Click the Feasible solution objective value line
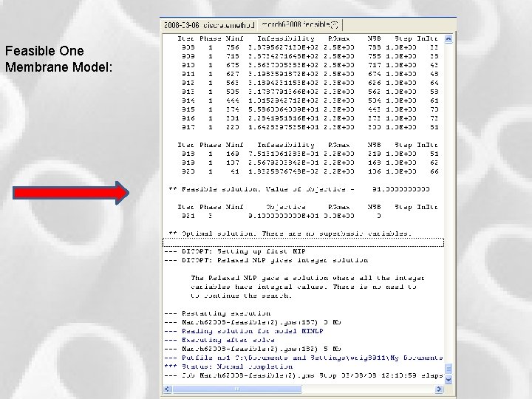532x399 pixels. coord(299,189)
